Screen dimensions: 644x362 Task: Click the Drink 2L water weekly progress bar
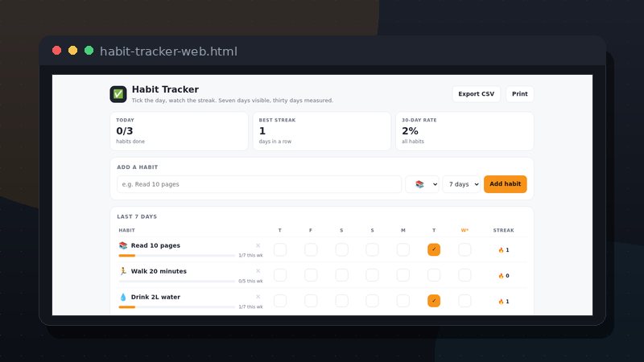[176, 307]
